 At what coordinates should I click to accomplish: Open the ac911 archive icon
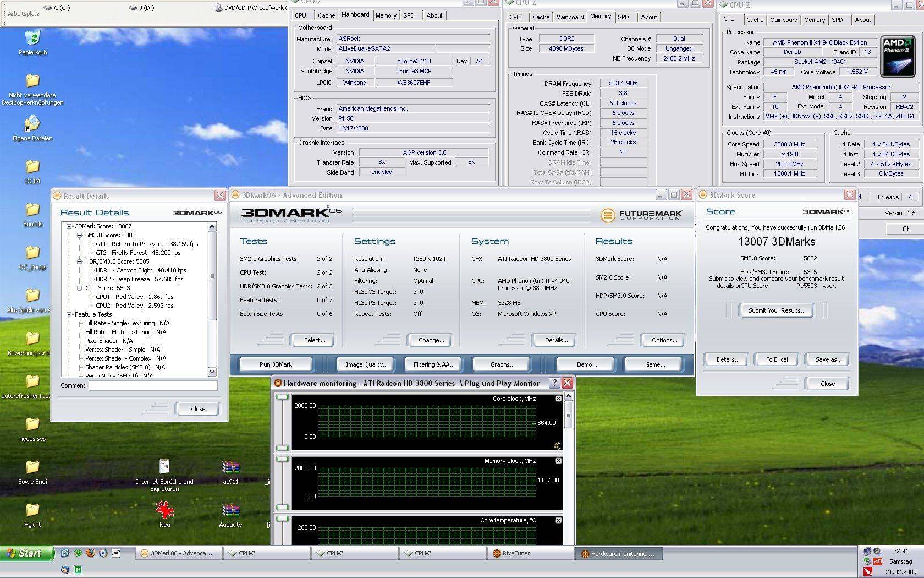(x=230, y=467)
